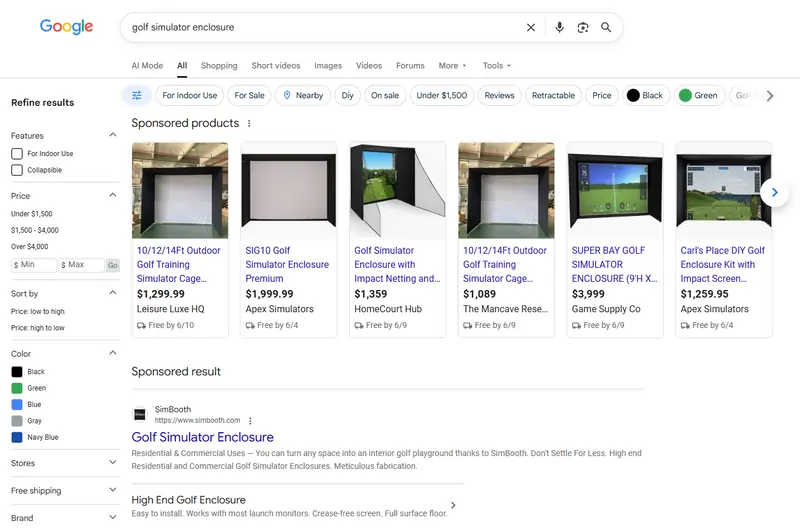Click the Reviews filter chip

499,95
